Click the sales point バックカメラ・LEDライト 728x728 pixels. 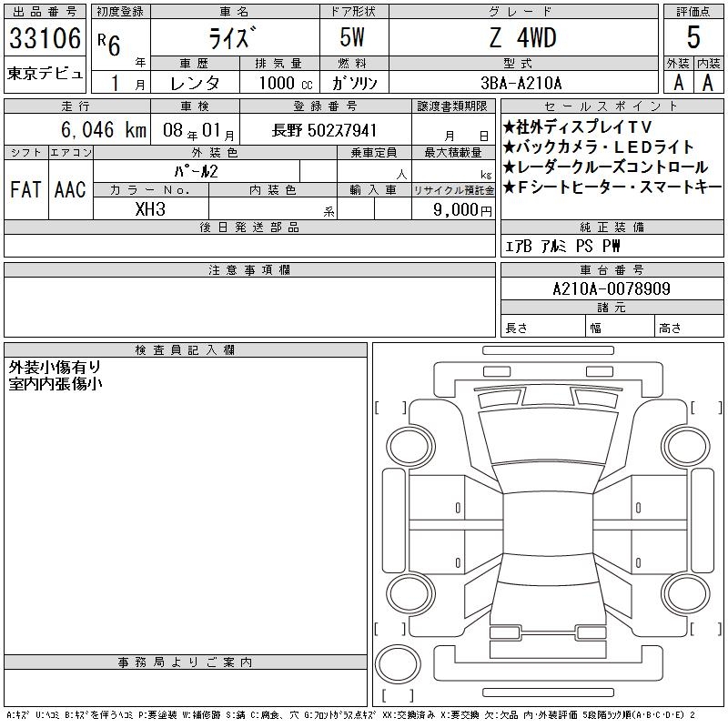(x=598, y=147)
